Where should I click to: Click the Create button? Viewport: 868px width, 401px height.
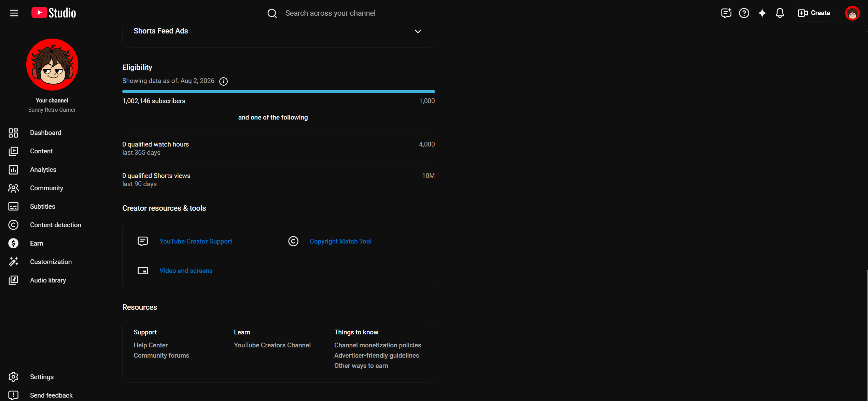point(814,13)
